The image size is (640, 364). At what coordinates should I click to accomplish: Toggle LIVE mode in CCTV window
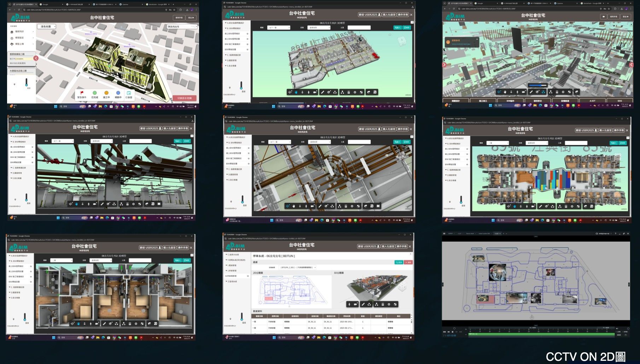[x=618, y=332]
